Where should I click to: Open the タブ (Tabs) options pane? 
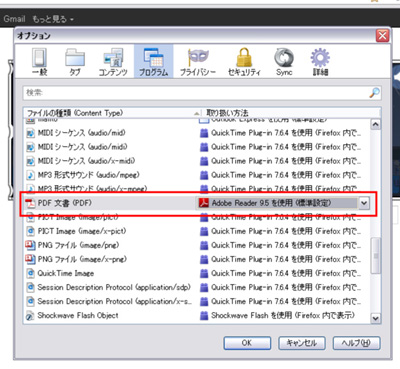click(75, 62)
